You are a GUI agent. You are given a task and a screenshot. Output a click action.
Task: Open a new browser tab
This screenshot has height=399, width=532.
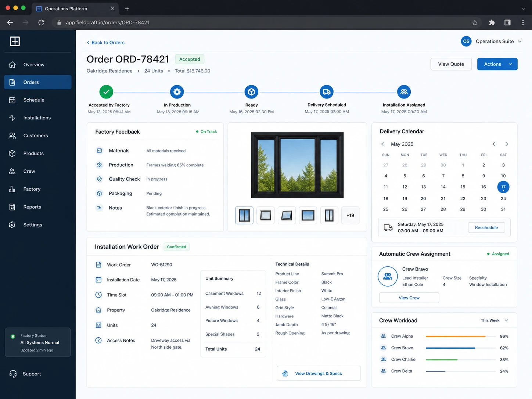(x=127, y=9)
